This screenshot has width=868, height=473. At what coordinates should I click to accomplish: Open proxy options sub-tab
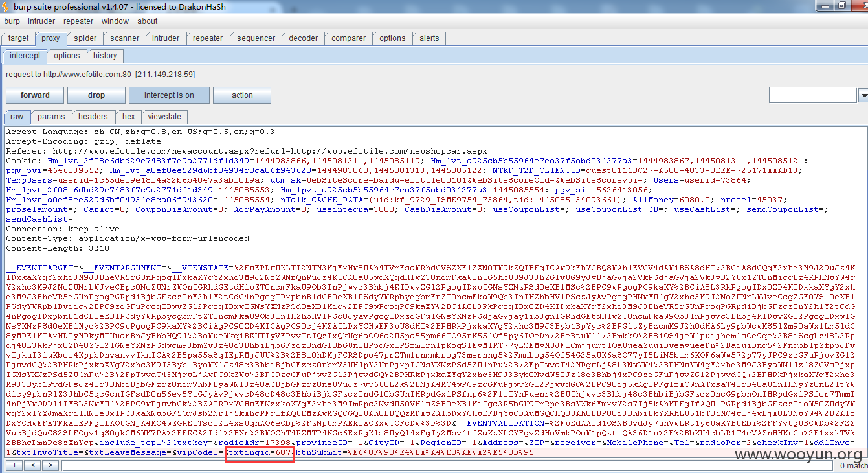67,56
